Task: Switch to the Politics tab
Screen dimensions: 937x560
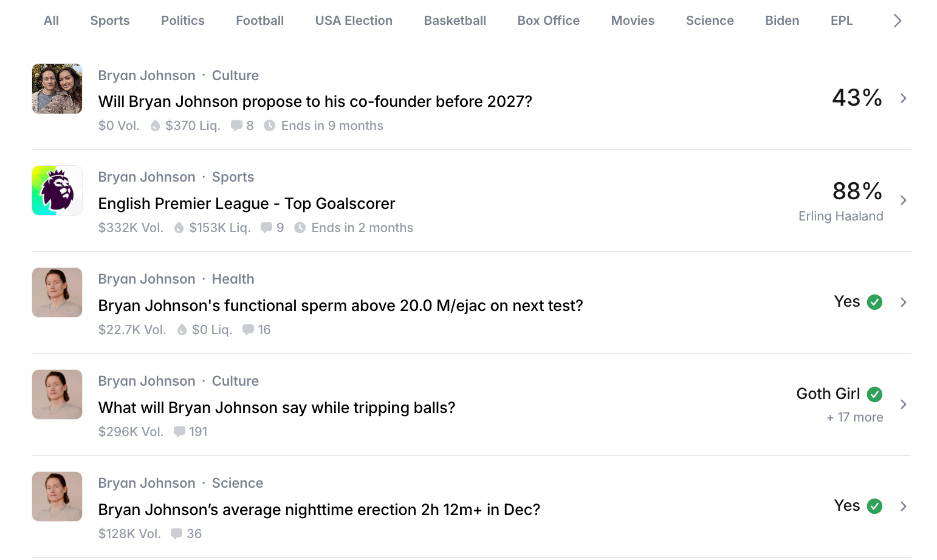Action: (x=182, y=21)
